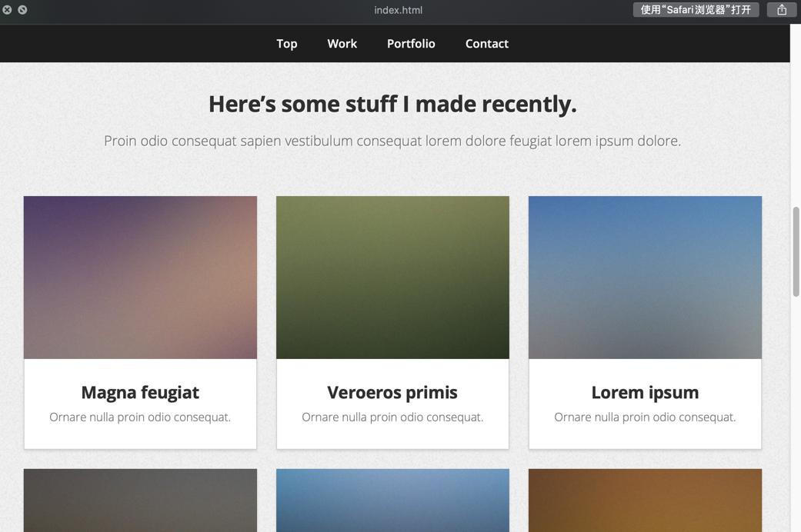The height and width of the screenshot is (532, 801).
Task: Click the Veroeros primis card title
Action: coord(392,392)
